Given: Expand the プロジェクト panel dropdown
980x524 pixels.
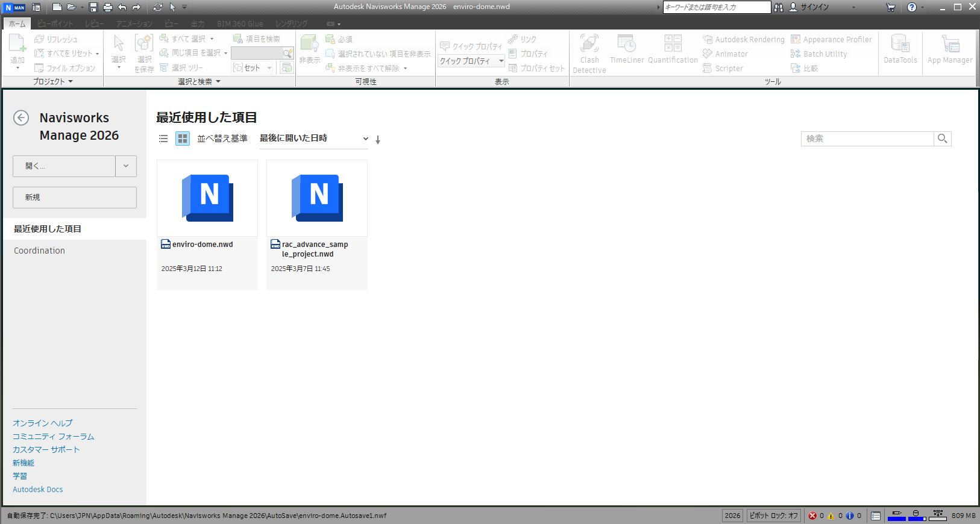Looking at the screenshot, I should (53, 81).
